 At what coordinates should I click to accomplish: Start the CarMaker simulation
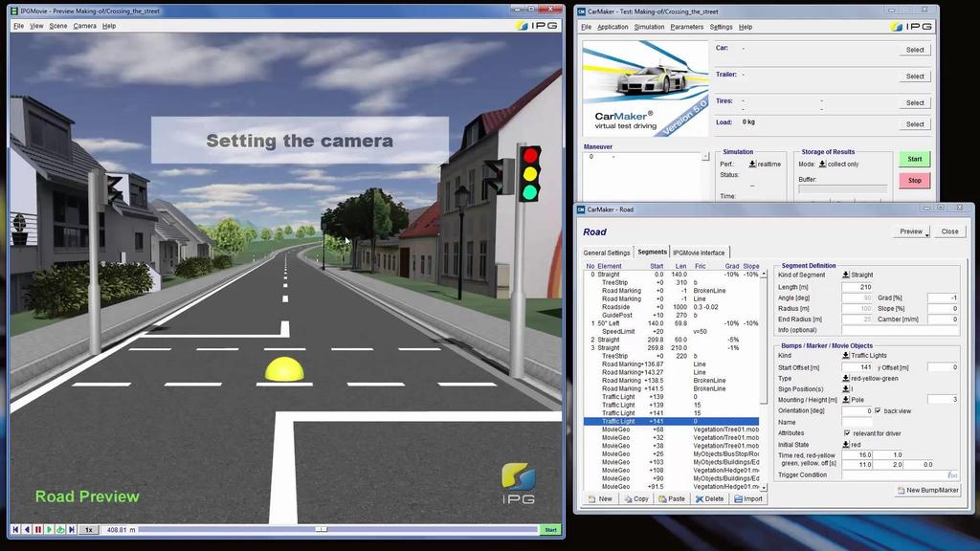[915, 159]
